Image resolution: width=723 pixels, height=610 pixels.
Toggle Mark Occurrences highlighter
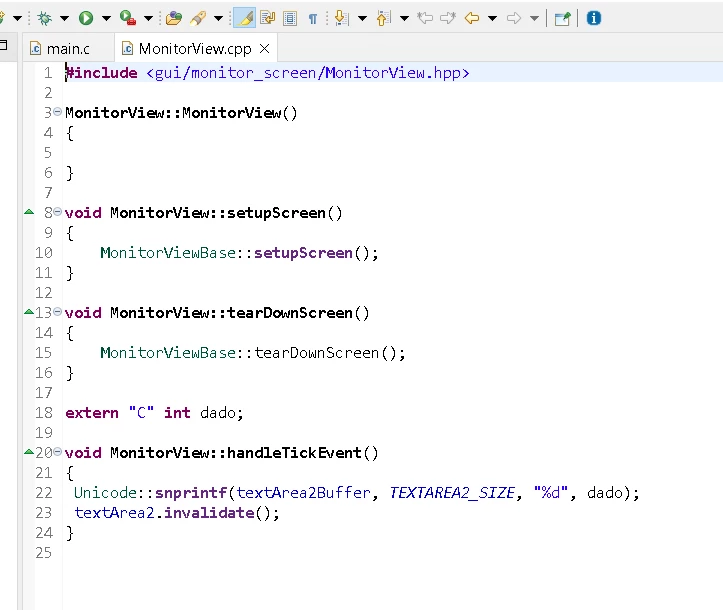244,18
